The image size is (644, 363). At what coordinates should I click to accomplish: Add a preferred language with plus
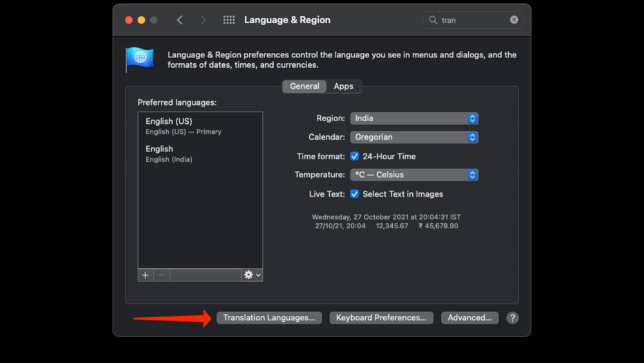pyautogui.click(x=146, y=275)
